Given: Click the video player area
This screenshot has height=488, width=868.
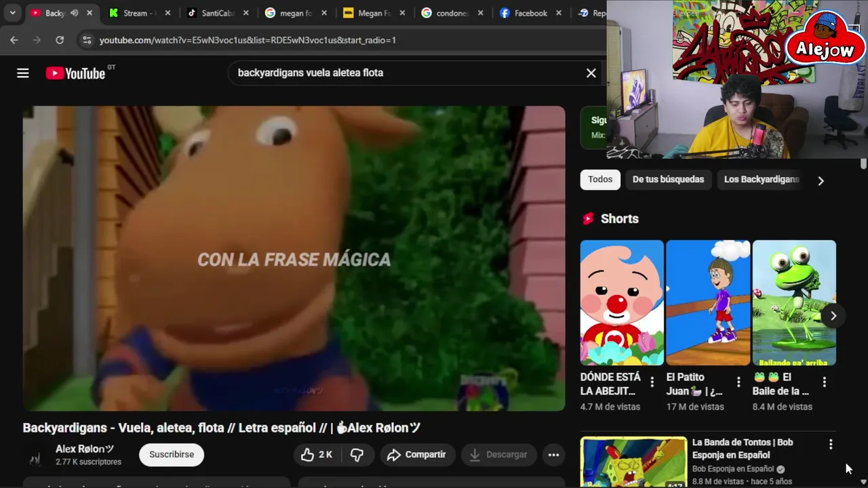Looking at the screenshot, I should (x=294, y=258).
